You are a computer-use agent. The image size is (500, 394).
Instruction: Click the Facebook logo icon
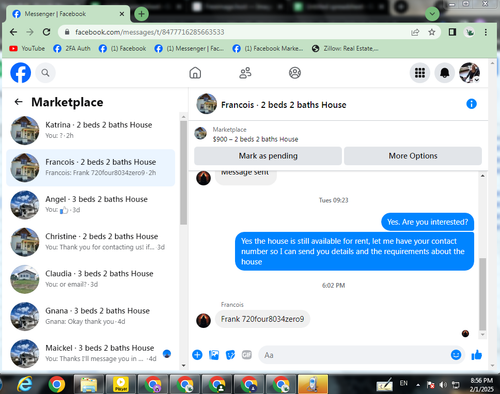[x=21, y=73]
